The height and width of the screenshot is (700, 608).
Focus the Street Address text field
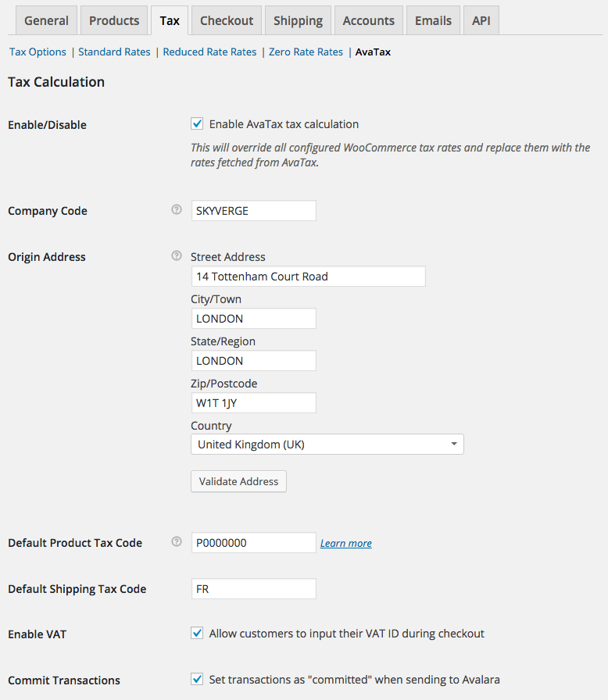[x=308, y=277]
